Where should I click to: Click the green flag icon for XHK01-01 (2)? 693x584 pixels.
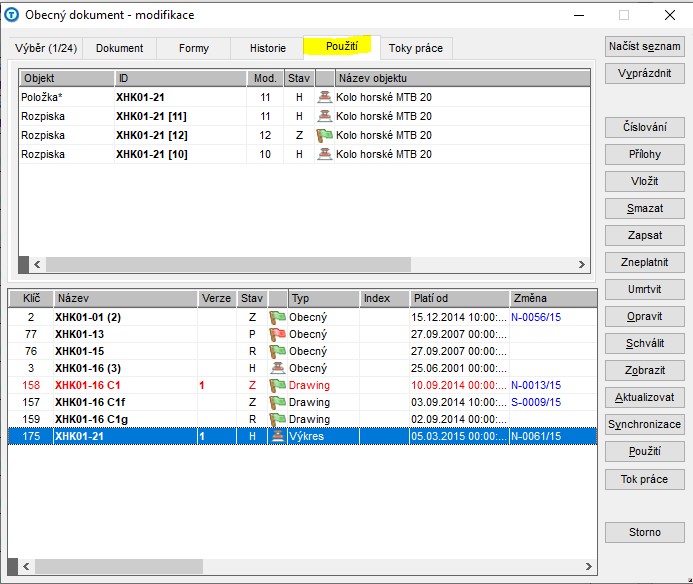[x=278, y=317]
